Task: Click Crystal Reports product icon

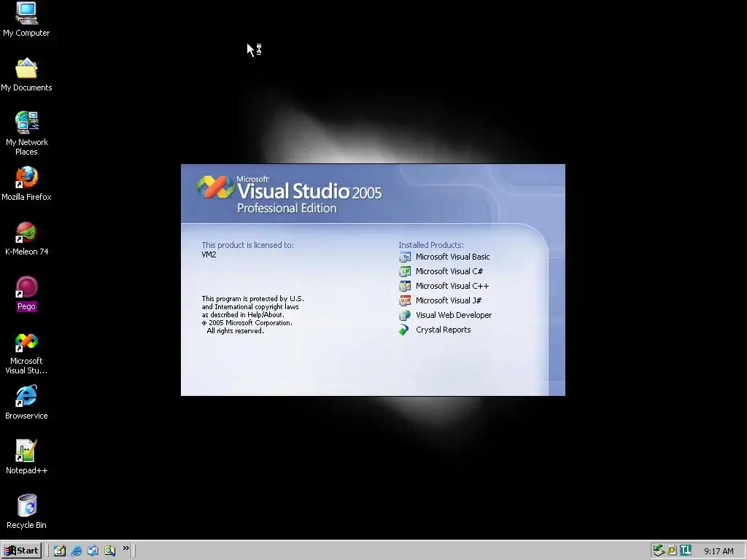Action: point(404,330)
